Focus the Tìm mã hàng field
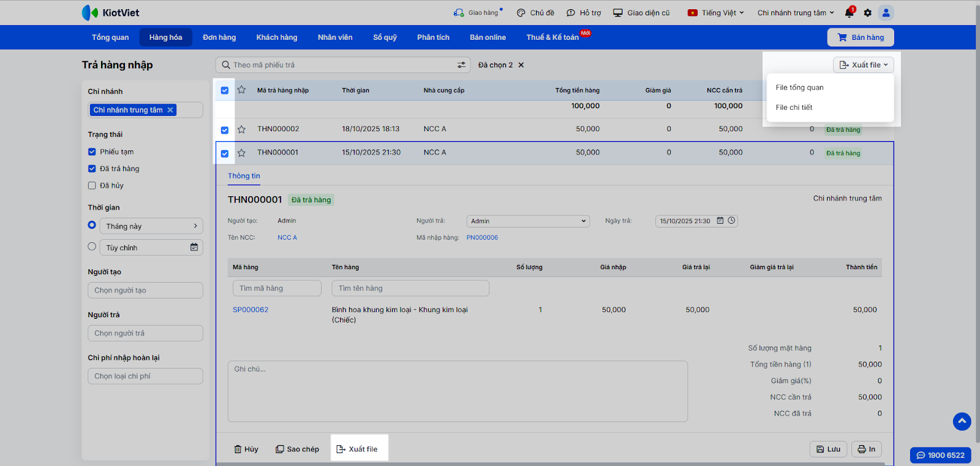This screenshot has height=466, width=980. tap(277, 288)
